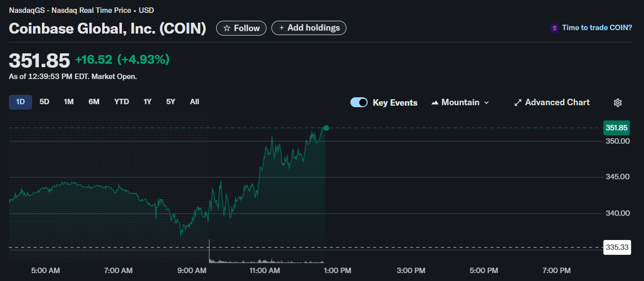Click the 11:00 AM time axis label
Screen dimensions: 644x281
click(265, 271)
